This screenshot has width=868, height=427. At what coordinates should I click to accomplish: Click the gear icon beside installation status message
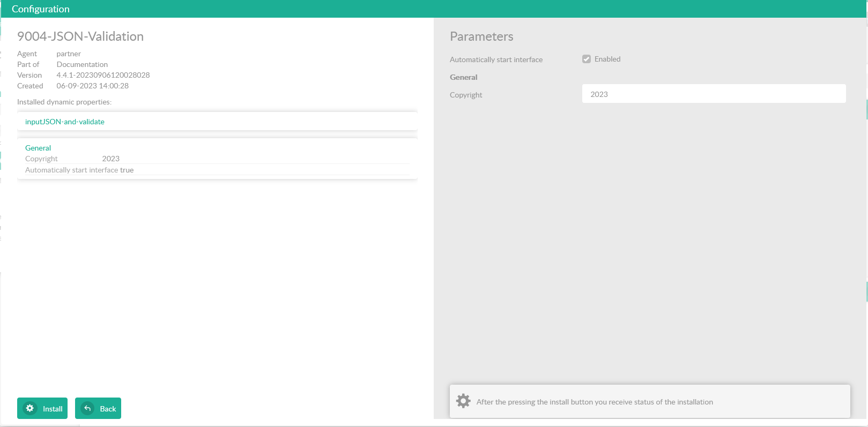pos(463,401)
